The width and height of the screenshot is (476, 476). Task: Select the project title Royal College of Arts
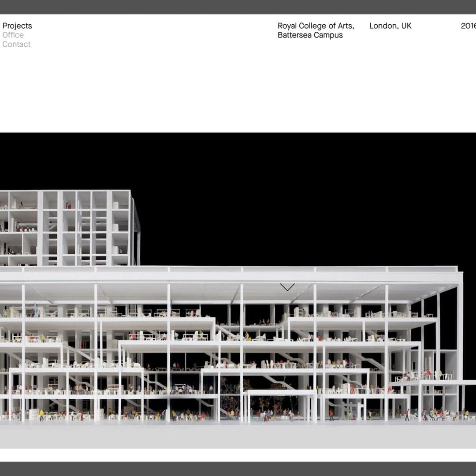316,26
